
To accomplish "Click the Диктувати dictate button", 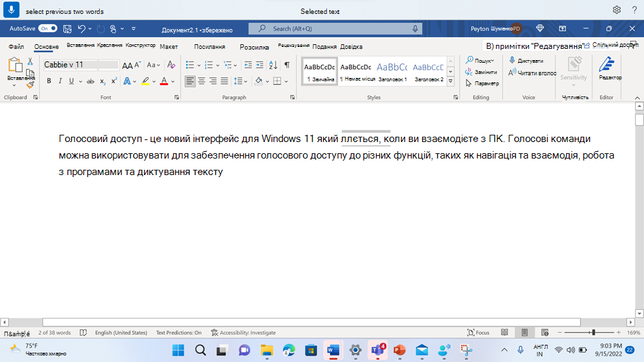I will pyautogui.click(x=526, y=60).
